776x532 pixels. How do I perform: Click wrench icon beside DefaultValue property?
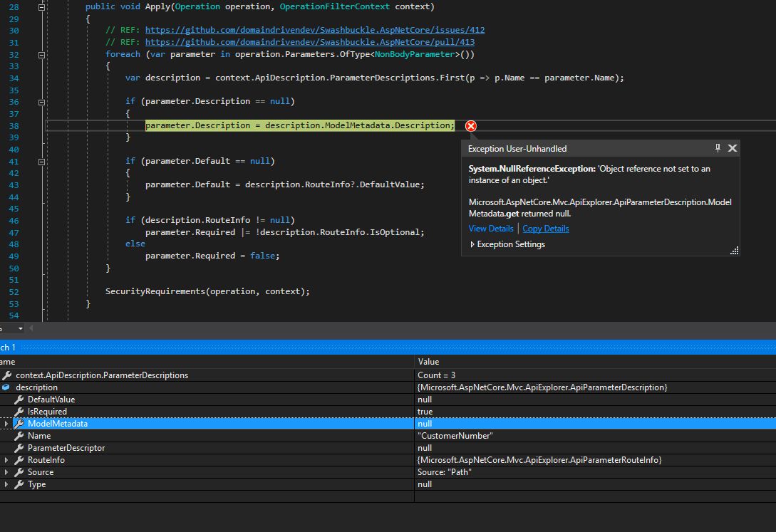click(x=19, y=400)
